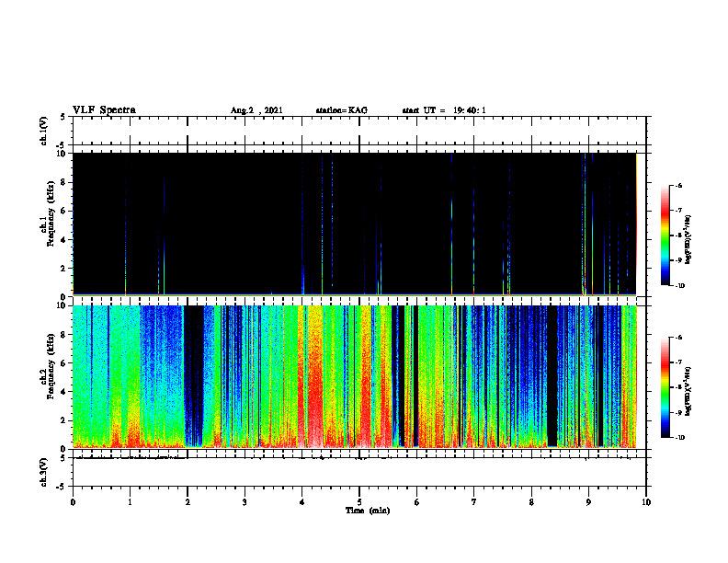Screen dimensions: 728x563
Task: Click time axis tick label "8"
Action: (531, 502)
